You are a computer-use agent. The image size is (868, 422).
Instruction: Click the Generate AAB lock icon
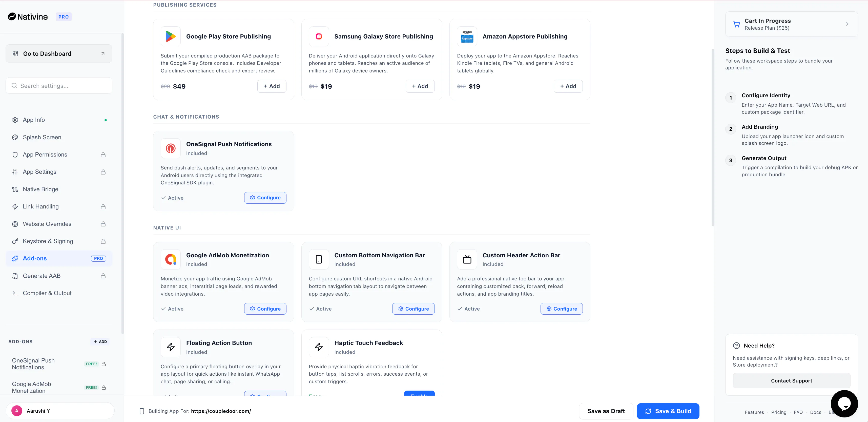pyautogui.click(x=103, y=276)
